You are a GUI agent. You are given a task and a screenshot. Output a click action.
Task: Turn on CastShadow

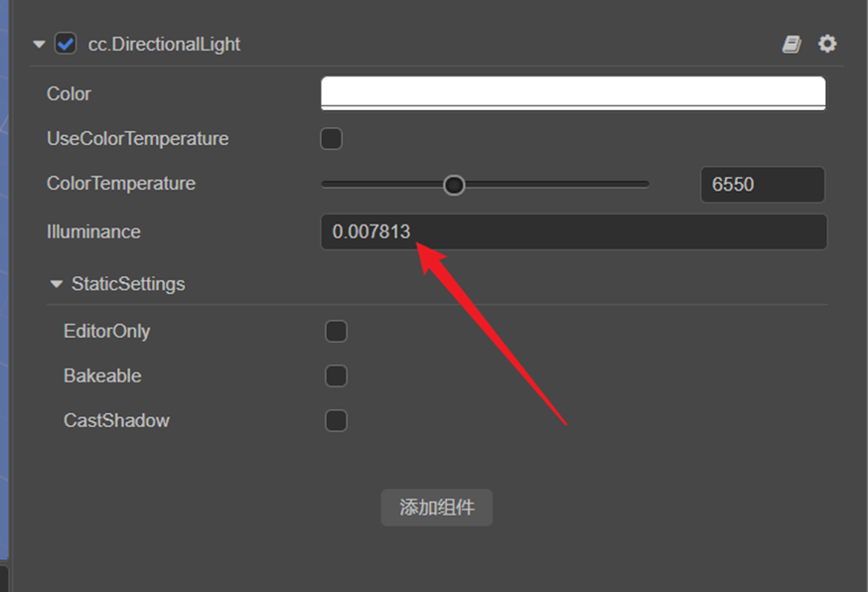point(336,420)
